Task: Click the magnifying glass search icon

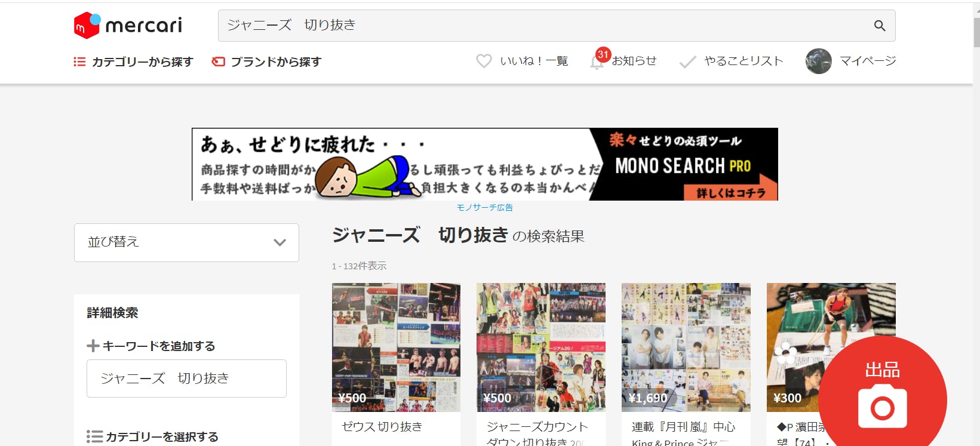Action: [x=879, y=26]
